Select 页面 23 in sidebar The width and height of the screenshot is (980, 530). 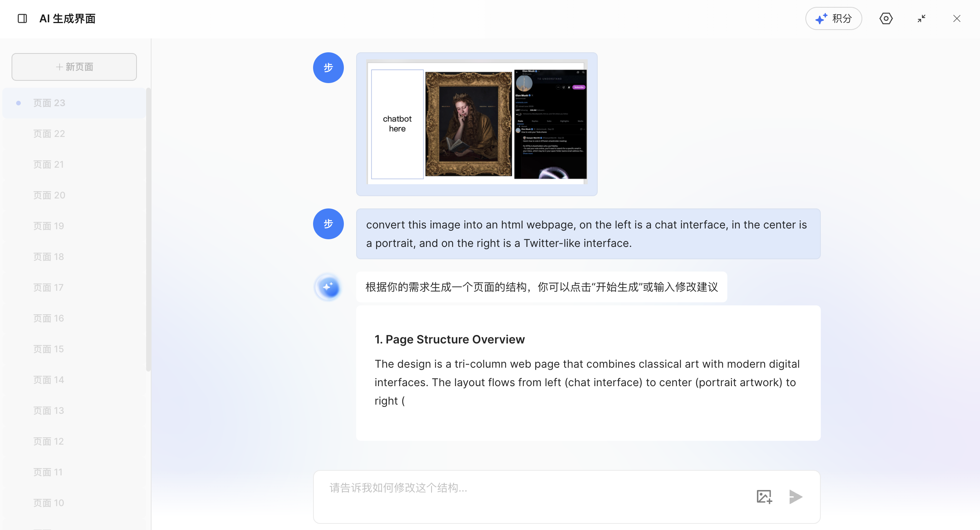[49, 103]
